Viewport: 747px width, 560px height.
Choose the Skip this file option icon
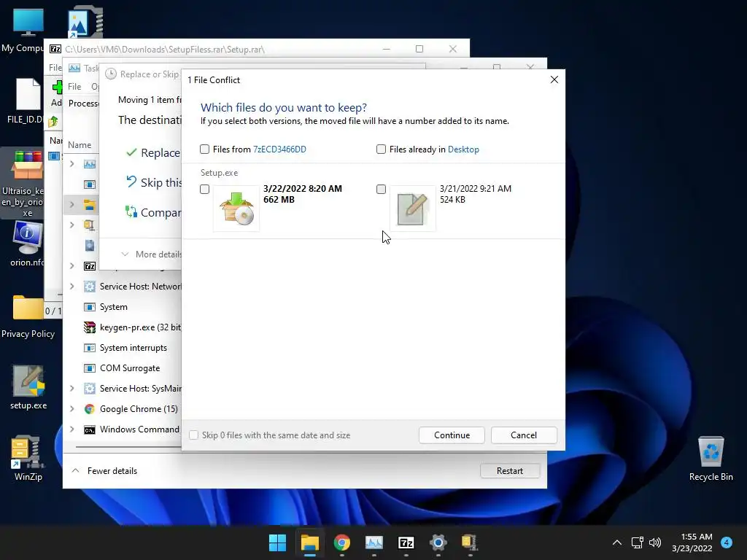pos(131,182)
